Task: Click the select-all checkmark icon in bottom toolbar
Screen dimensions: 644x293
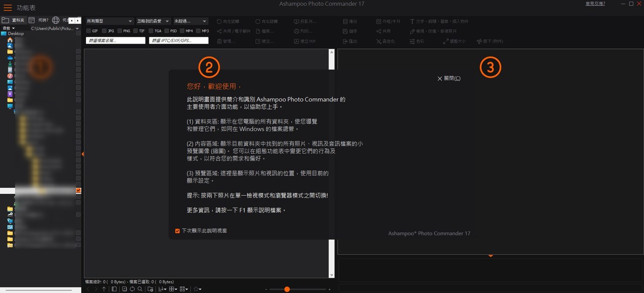Action: tap(124, 289)
